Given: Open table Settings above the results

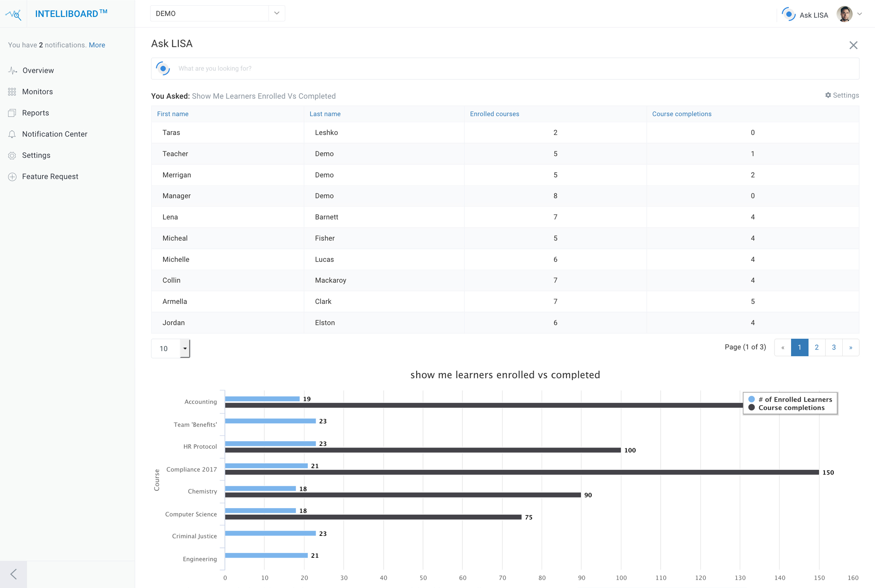Looking at the screenshot, I should point(842,95).
